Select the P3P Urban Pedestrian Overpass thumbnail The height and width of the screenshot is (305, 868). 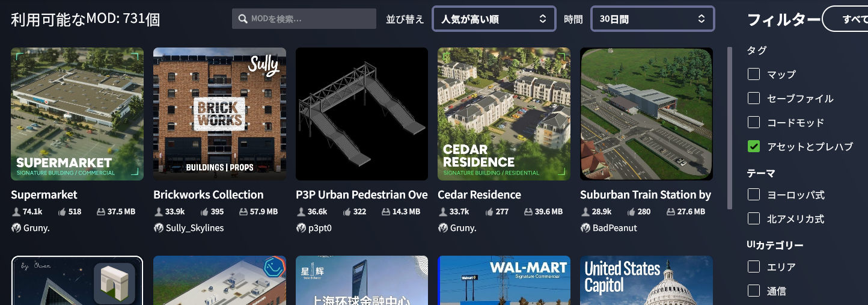coord(362,114)
